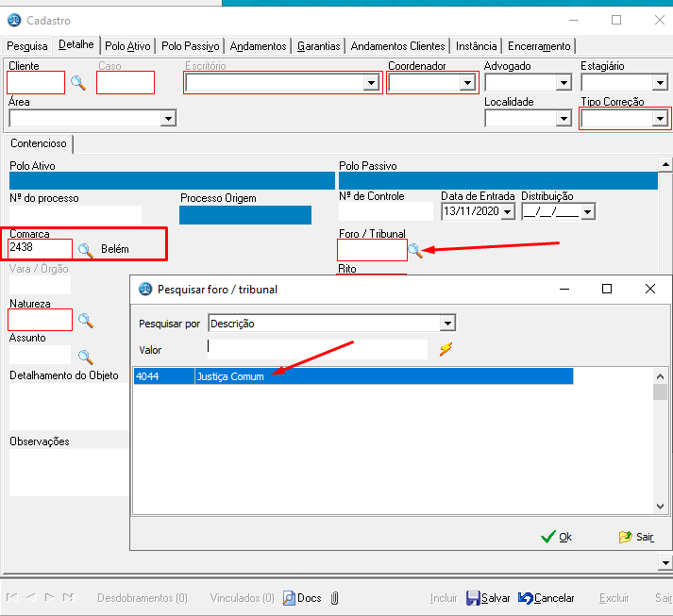Open the Natureza search magnifier
673x616 pixels.
[85, 320]
